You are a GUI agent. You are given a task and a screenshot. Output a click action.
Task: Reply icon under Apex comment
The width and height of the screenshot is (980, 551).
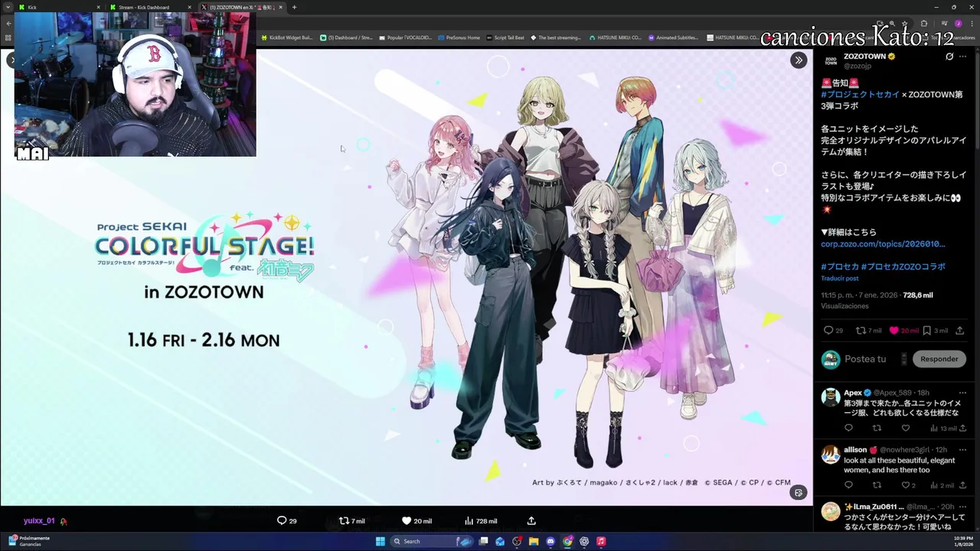pos(848,428)
